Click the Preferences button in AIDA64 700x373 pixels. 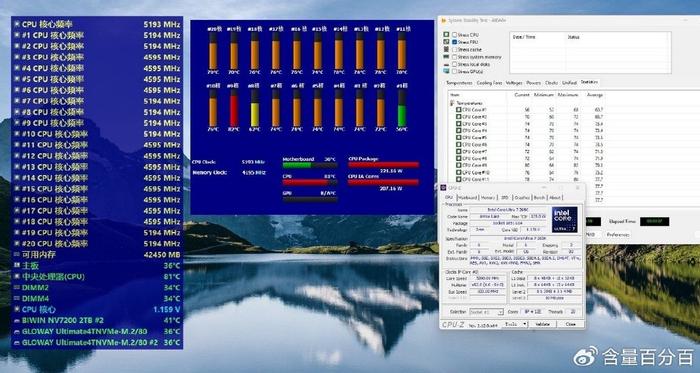618,235
